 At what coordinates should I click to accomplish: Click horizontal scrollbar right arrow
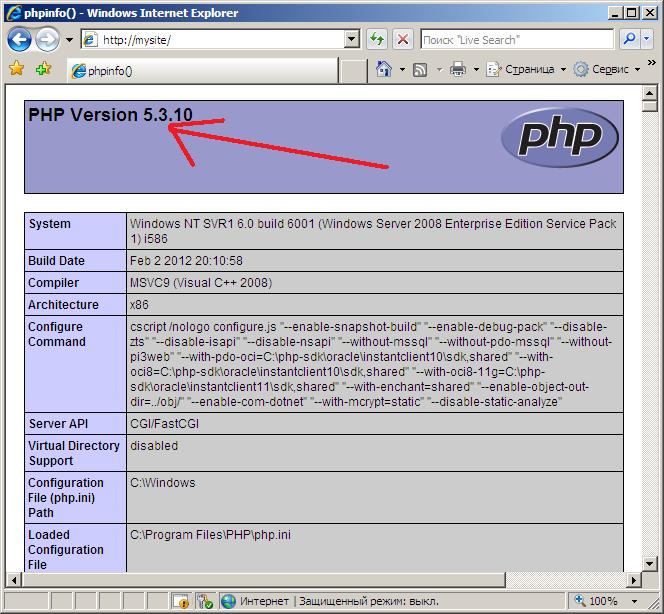(x=634, y=580)
